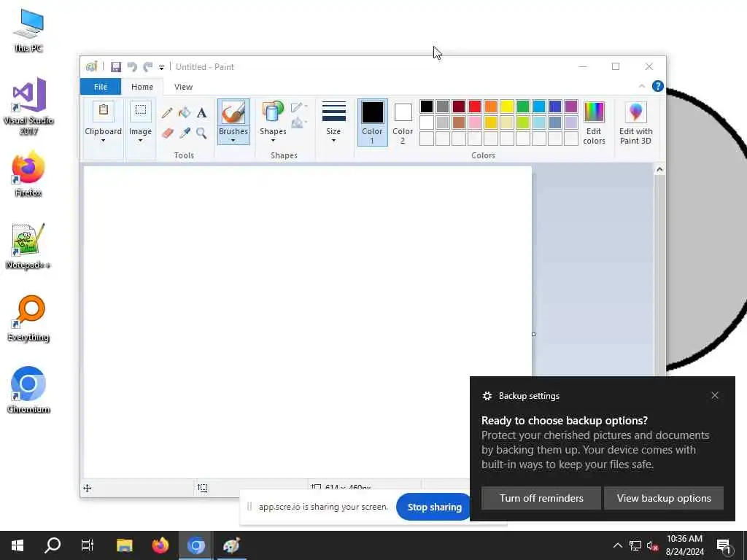This screenshot has width=747, height=560.
Task: Open Task View on taskbar
Action: [88, 545]
